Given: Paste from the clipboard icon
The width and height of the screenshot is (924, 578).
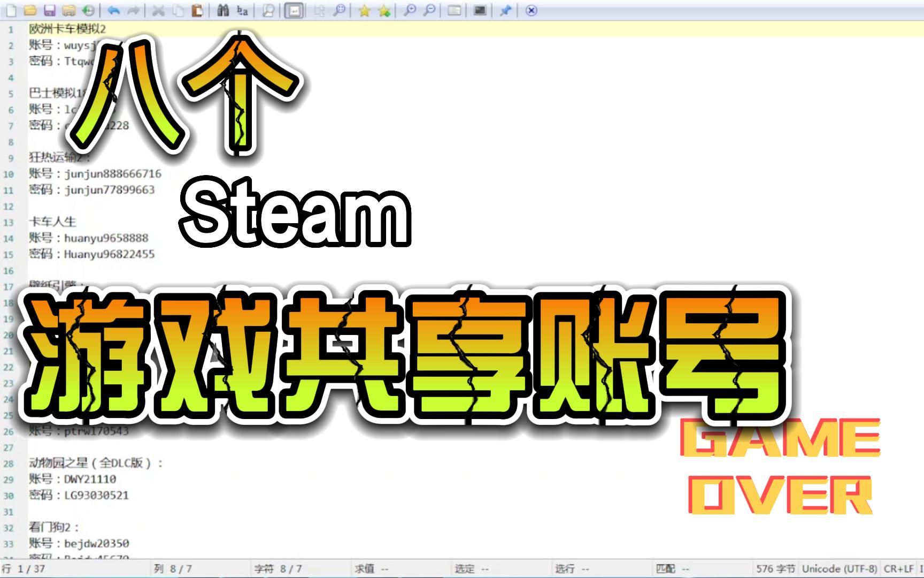Looking at the screenshot, I should (197, 10).
